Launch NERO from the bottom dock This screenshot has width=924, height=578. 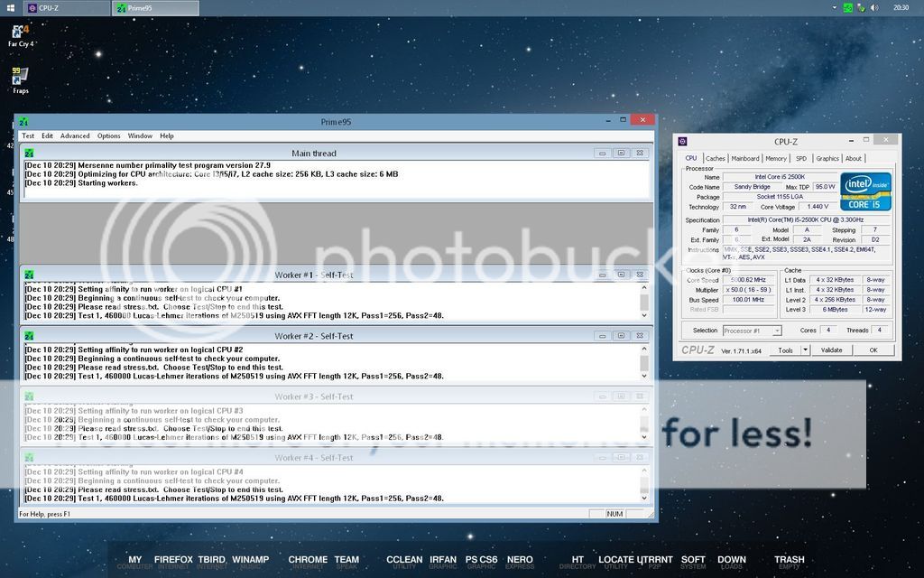(520, 562)
